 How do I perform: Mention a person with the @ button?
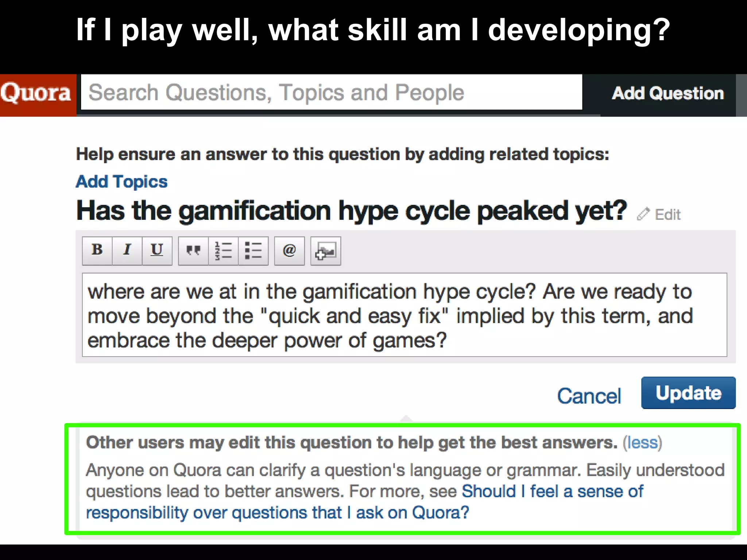(x=289, y=250)
